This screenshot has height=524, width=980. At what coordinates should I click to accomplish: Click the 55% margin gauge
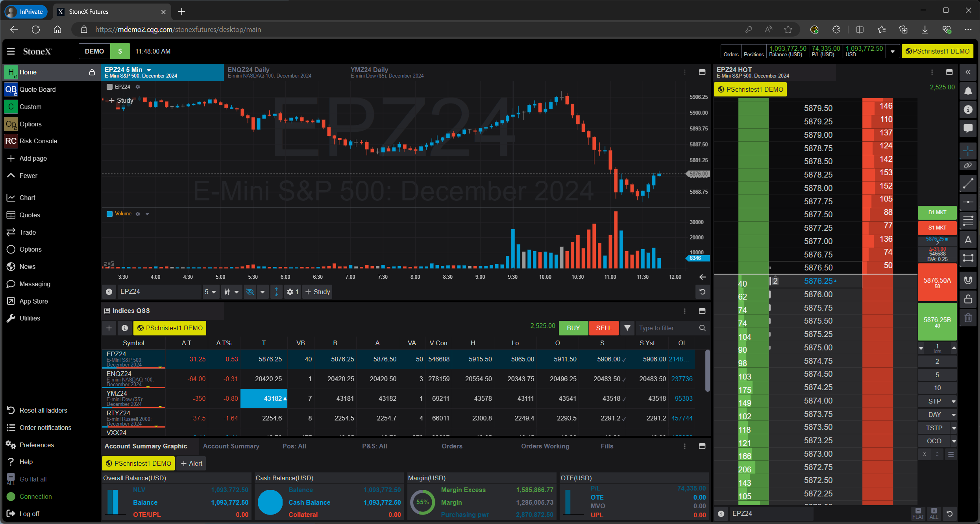click(422, 502)
